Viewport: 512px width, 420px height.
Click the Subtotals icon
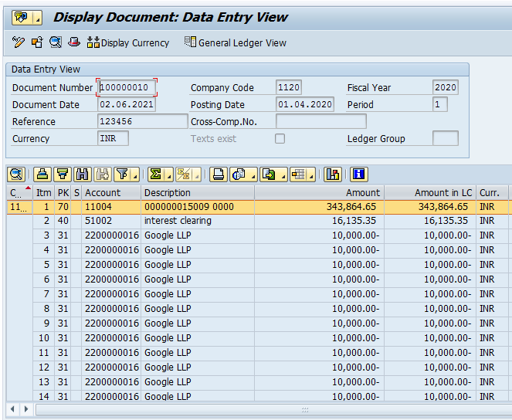[184, 174]
